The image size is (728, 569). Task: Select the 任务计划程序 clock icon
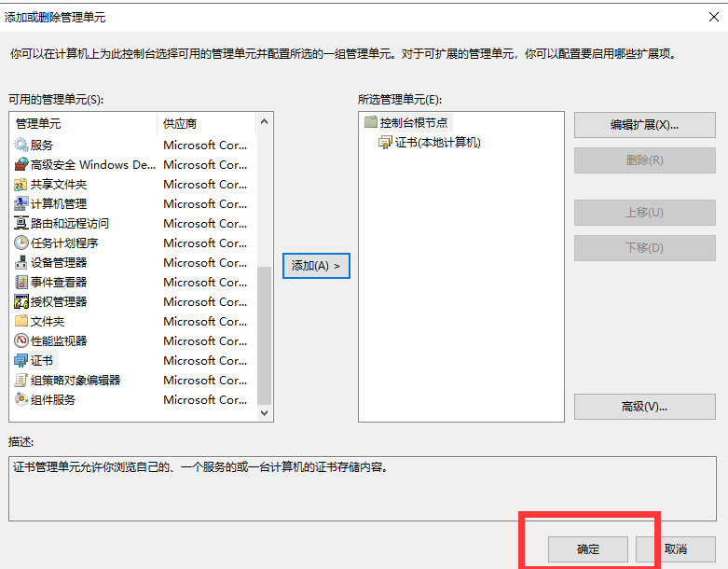[21, 243]
